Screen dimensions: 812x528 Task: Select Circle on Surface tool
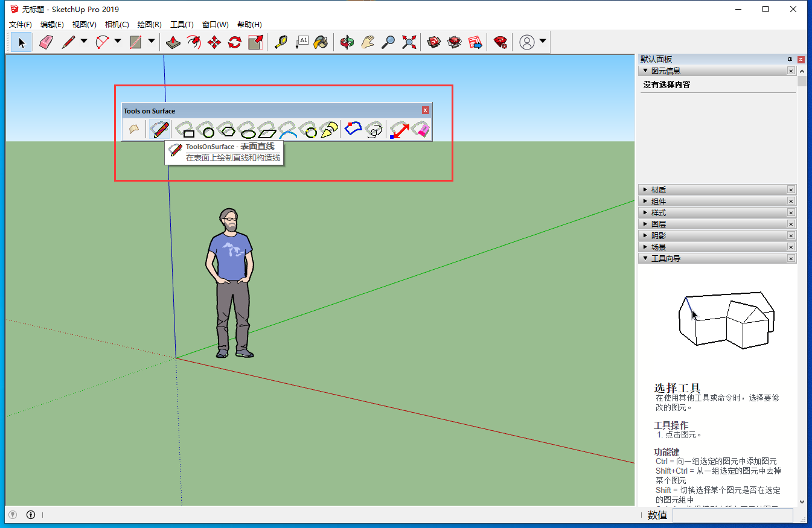click(x=206, y=130)
